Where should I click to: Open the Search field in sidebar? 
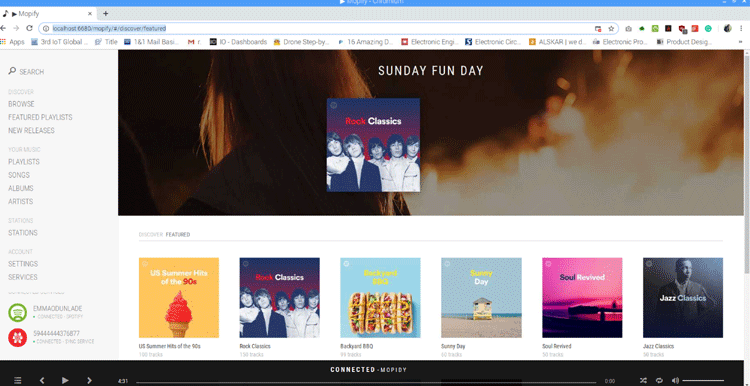point(26,72)
